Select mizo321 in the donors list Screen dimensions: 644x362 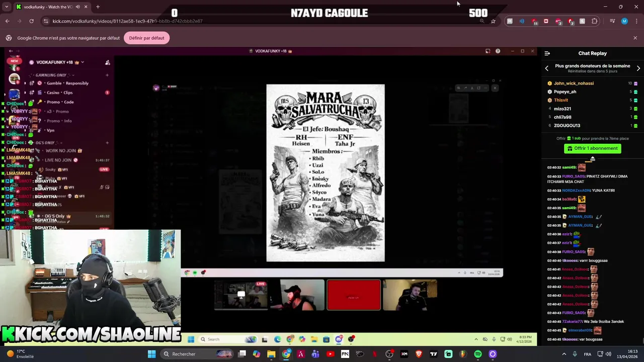[562, 109]
